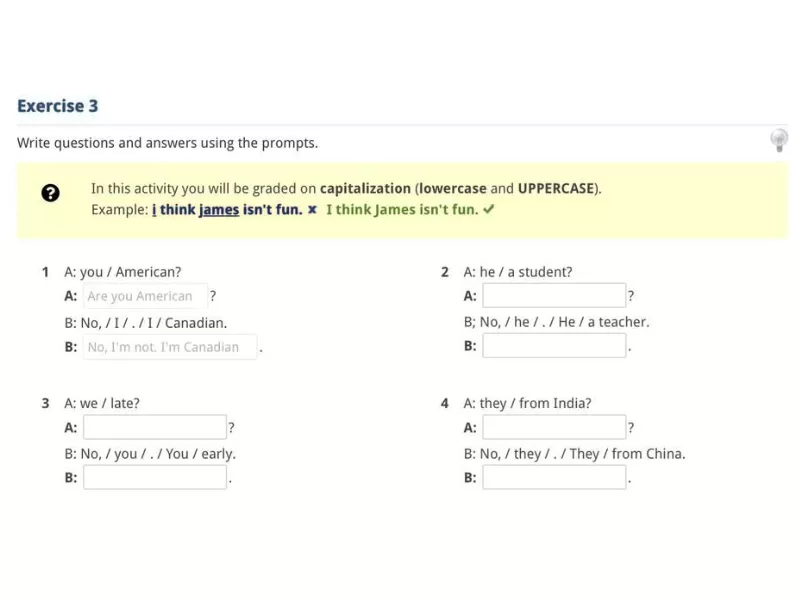Viewport: 800px width, 600px height.
Task: Click the 'Are you American' answer field
Action: coord(145,296)
